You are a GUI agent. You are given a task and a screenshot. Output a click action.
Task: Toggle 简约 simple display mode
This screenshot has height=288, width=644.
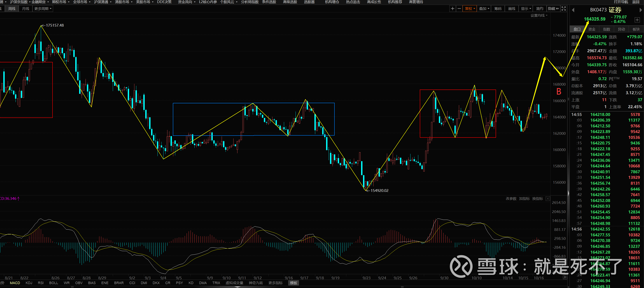(x=540, y=9)
